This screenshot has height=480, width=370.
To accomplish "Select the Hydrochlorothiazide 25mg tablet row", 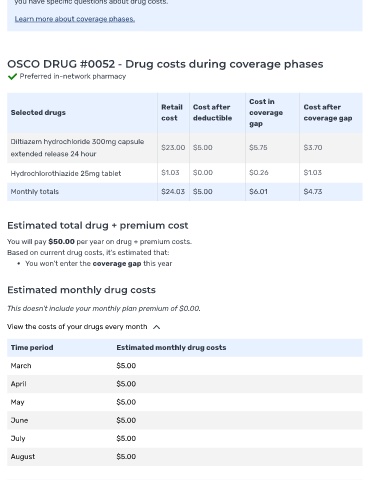I will click(185, 173).
